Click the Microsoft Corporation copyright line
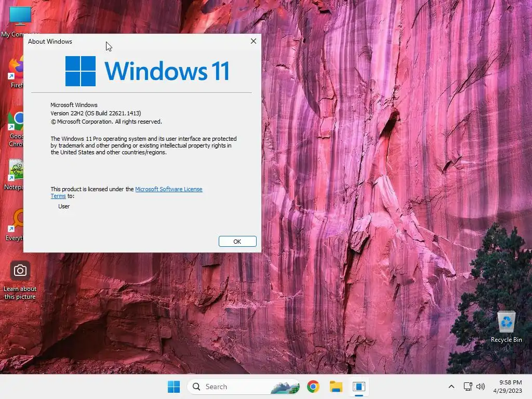Screen dimensions: 532x399 pos(106,122)
